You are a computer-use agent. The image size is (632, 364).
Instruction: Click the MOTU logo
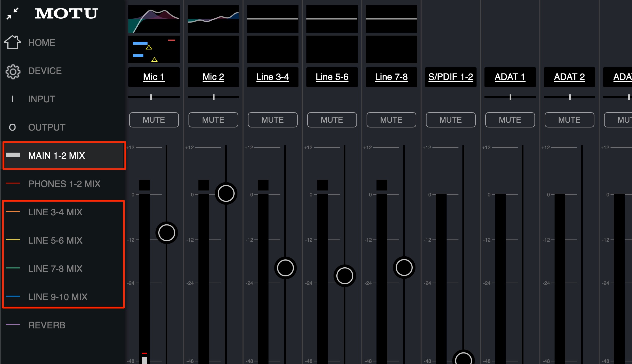pos(66,13)
